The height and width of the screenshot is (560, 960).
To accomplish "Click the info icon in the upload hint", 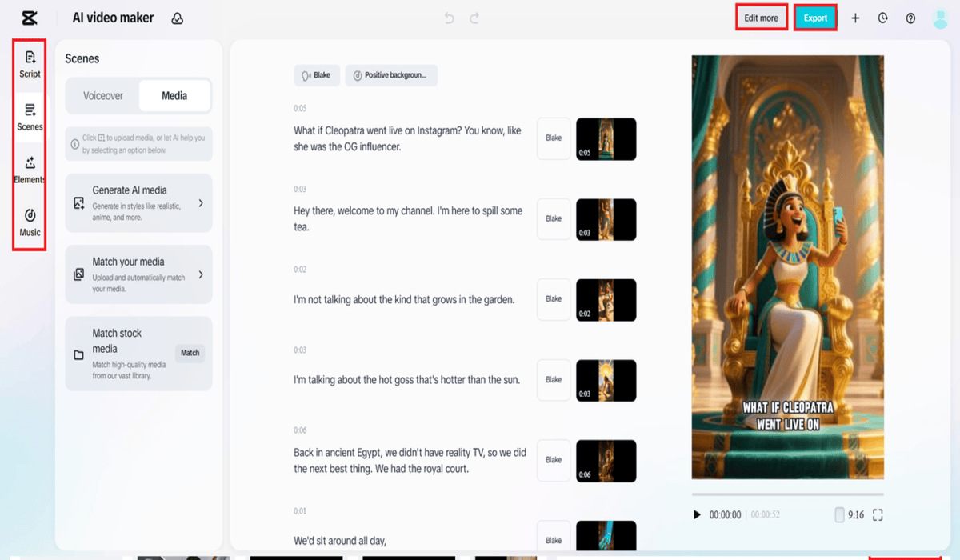I will point(75,144).
